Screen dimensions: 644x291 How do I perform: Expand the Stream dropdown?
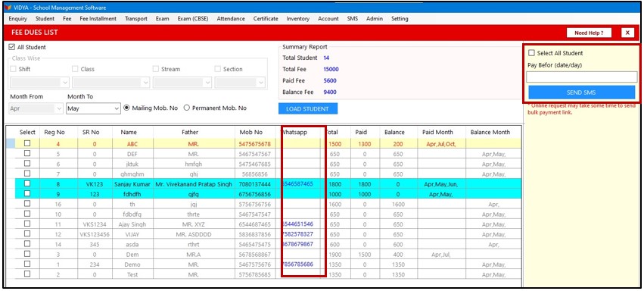coord(182,83)
